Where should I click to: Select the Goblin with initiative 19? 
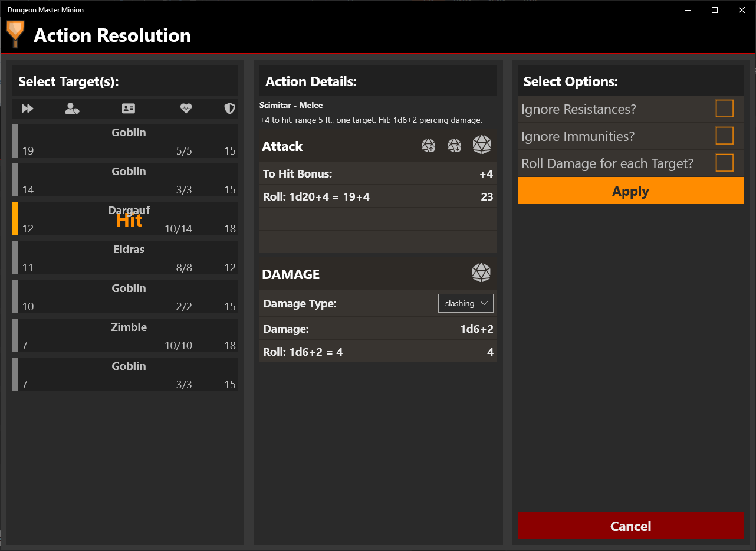(129, 141)
